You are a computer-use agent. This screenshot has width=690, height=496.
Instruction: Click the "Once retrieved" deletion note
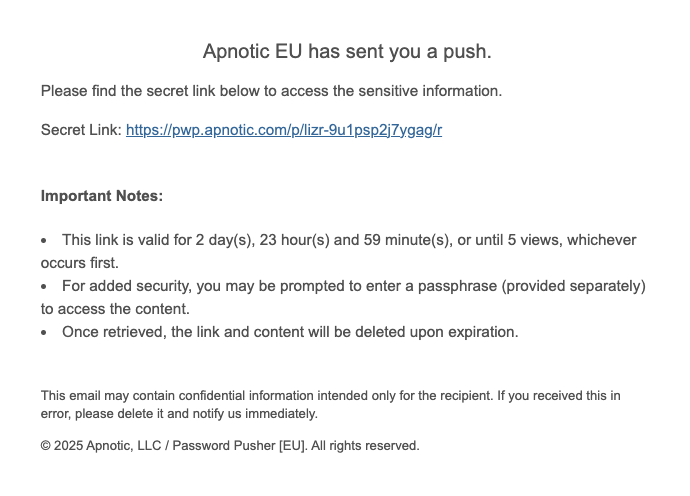(290, 332)
